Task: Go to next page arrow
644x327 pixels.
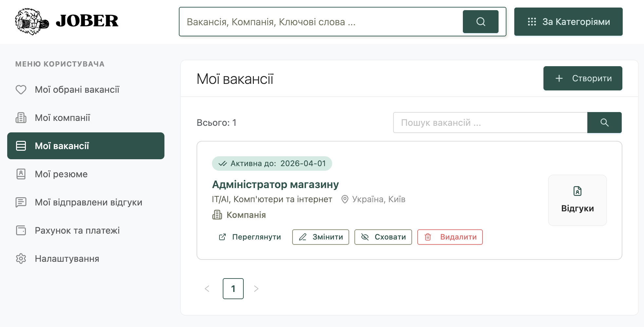Action: (256, 289)
